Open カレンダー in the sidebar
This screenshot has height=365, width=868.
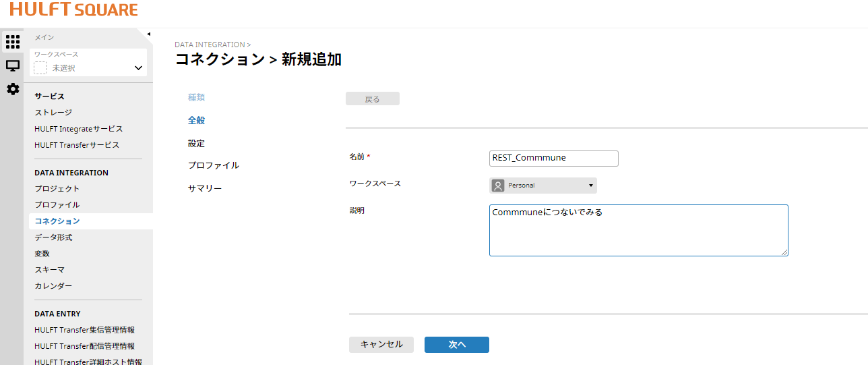[x=53, y=286]
